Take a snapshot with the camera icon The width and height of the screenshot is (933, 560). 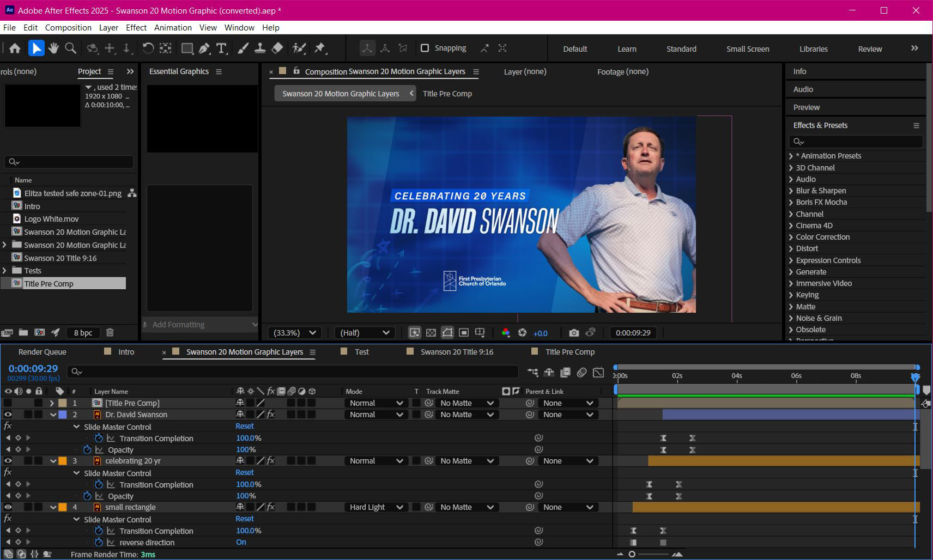[574, 332]
